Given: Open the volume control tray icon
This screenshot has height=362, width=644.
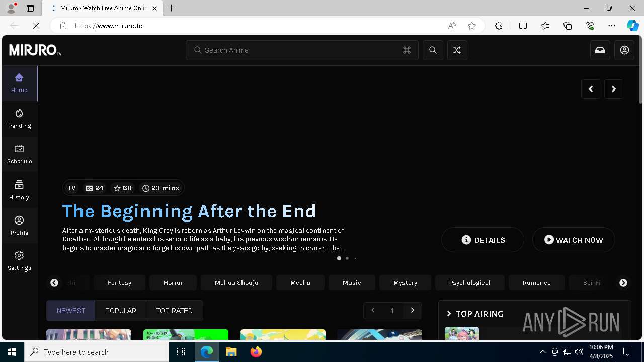Looking at the screenshot, I should 579,352.
